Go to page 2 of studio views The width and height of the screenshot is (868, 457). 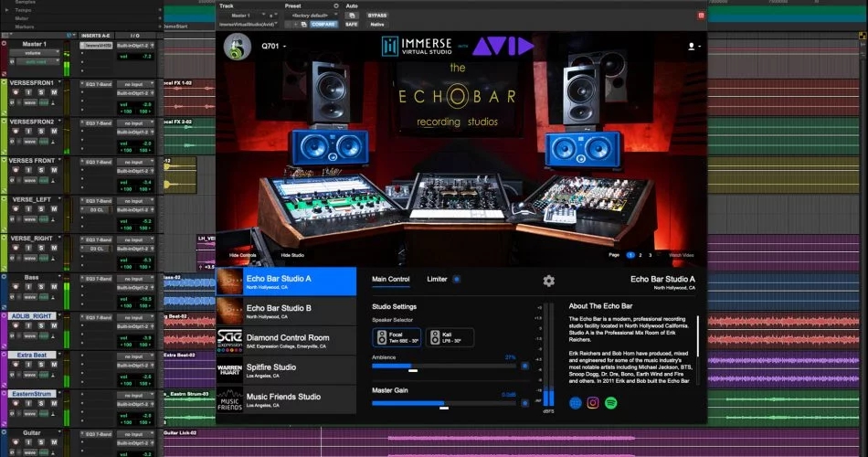click(640, 255)
